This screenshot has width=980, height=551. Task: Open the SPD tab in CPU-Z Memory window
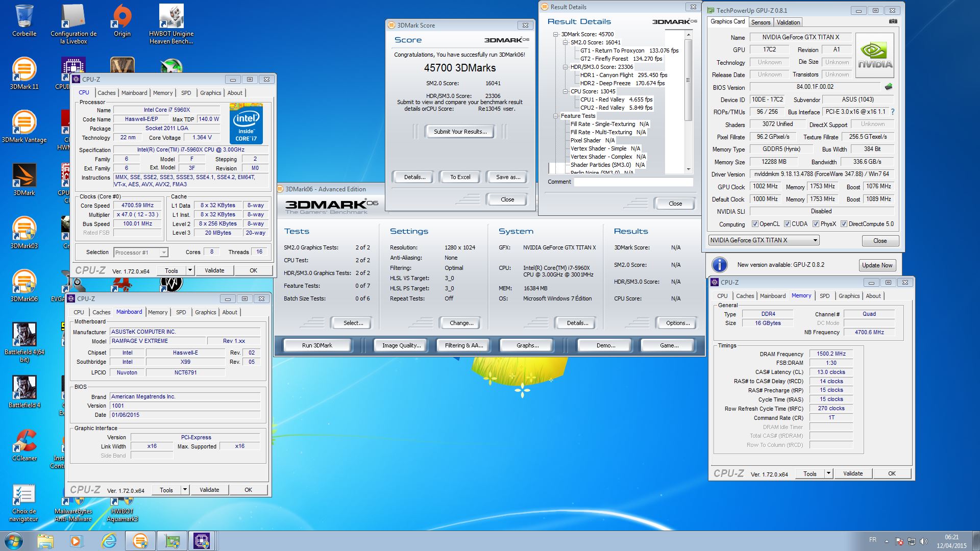824,296
